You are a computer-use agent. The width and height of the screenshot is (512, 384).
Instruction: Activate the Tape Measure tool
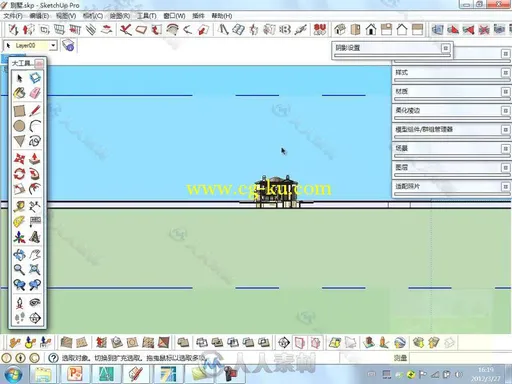19,206
